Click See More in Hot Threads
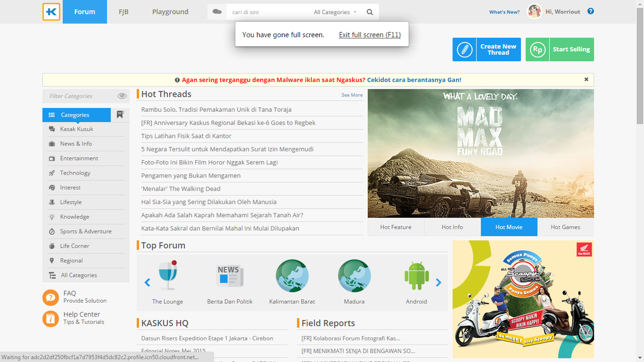The height and width of the screenshot is (362, 644). pyautogui.click(x=352, y=95)
